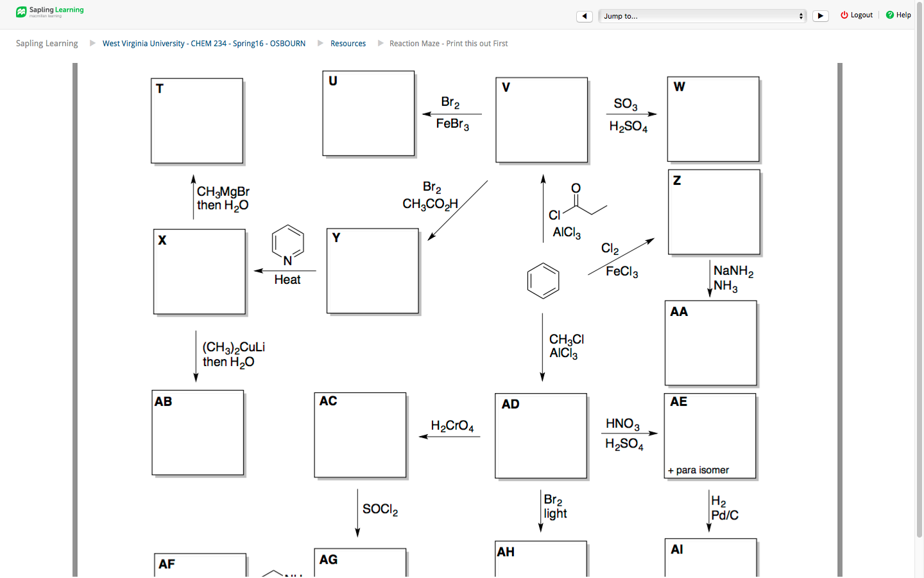
Task: Click answer box V in the maze
Action: point(542,119)
